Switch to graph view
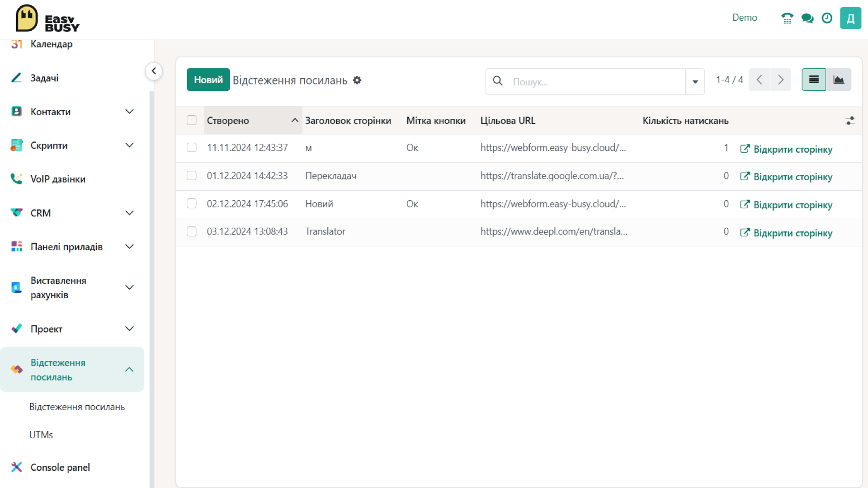 tap(839, 80)
